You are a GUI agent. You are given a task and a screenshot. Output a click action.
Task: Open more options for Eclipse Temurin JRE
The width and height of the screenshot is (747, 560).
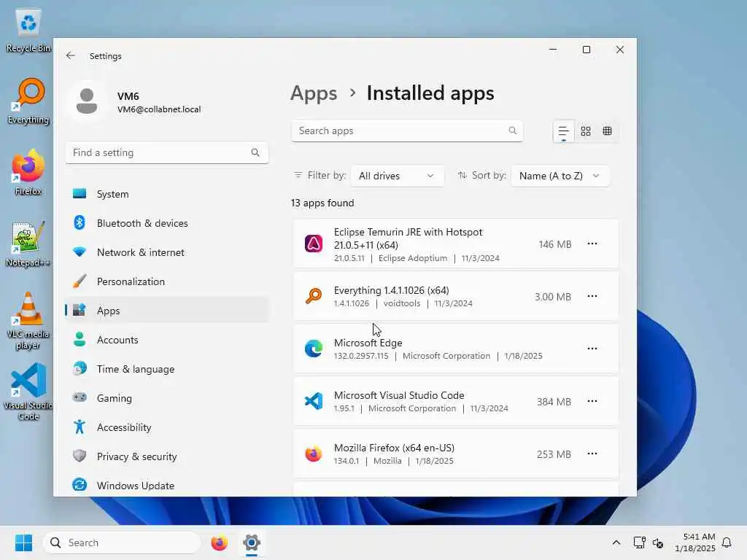point(592,244)
